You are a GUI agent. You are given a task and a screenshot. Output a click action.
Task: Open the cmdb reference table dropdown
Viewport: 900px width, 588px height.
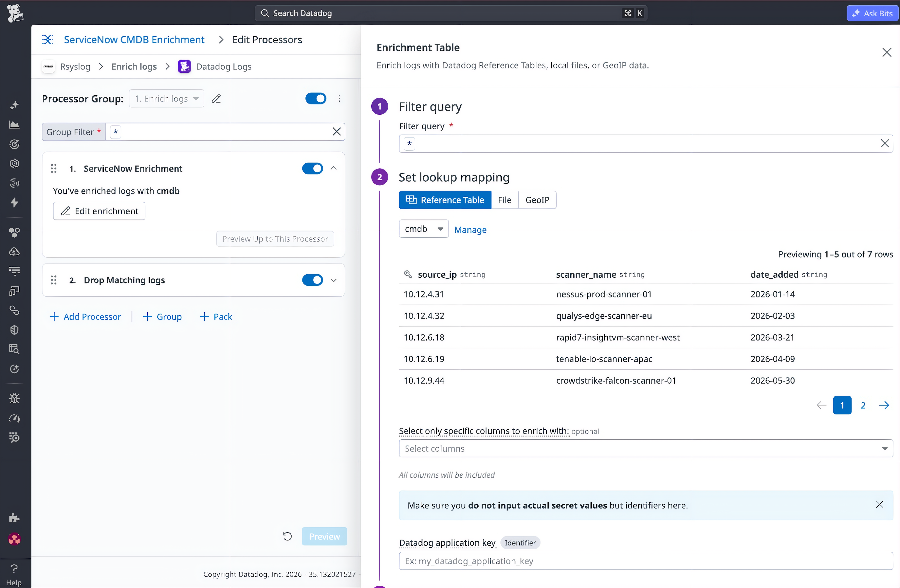click(x=424, y=229)
